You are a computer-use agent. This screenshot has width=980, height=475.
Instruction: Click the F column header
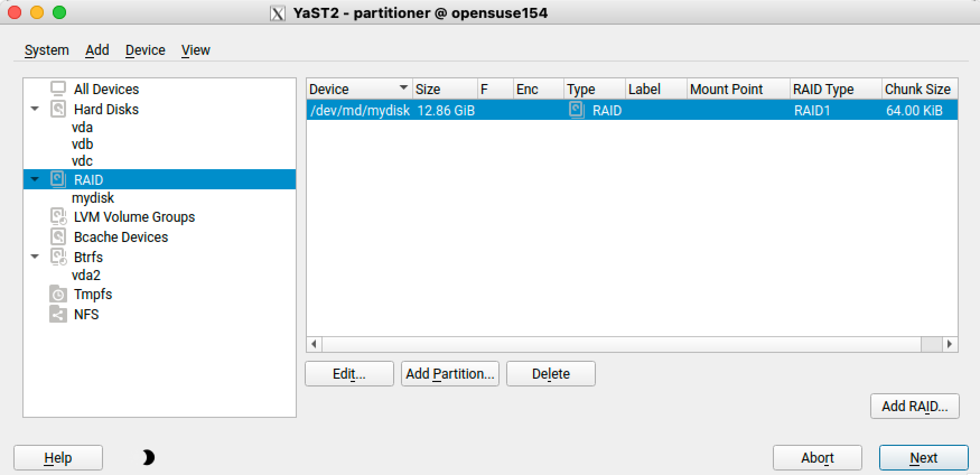496,89
